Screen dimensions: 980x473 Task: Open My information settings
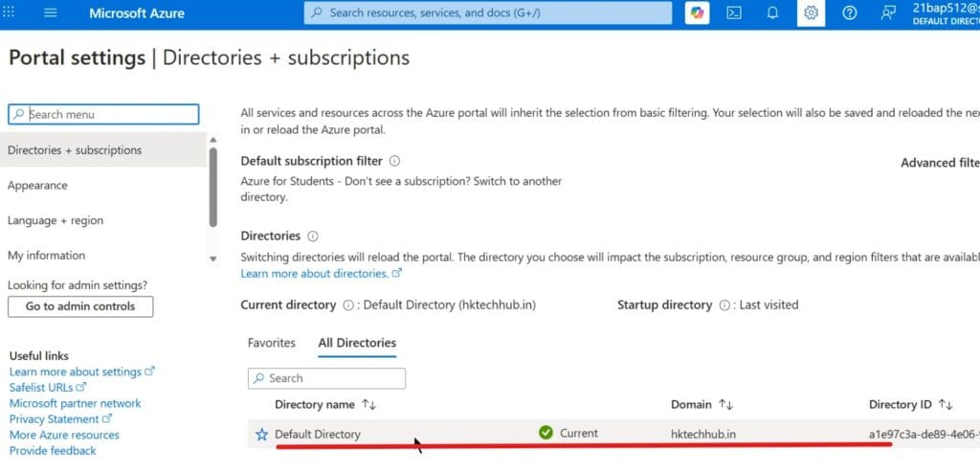(x=46, y=256)
